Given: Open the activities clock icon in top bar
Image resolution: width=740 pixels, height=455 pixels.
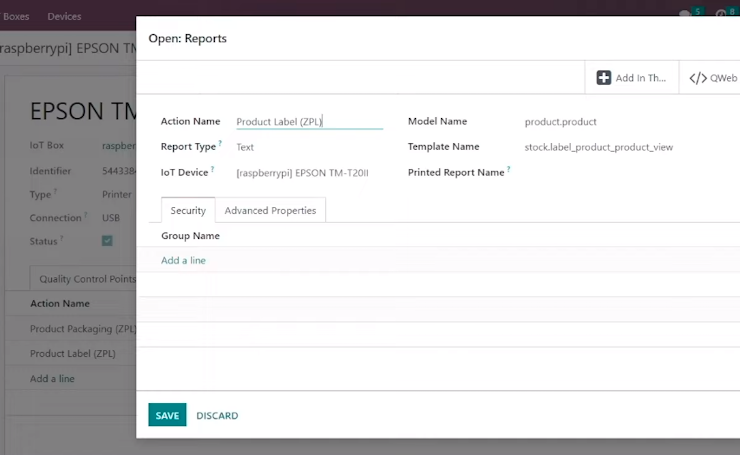Looking at the screenshot, I should tap(721, 14).
